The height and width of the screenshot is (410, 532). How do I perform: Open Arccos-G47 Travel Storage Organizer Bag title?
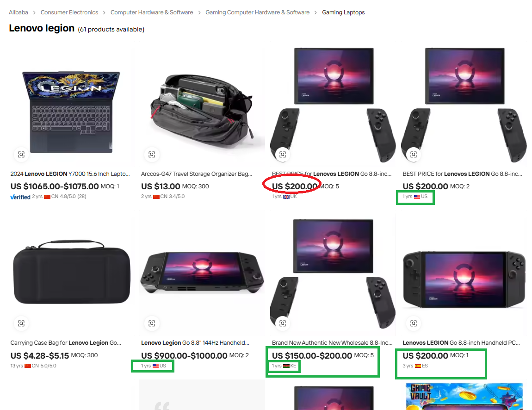click(197, 174)
